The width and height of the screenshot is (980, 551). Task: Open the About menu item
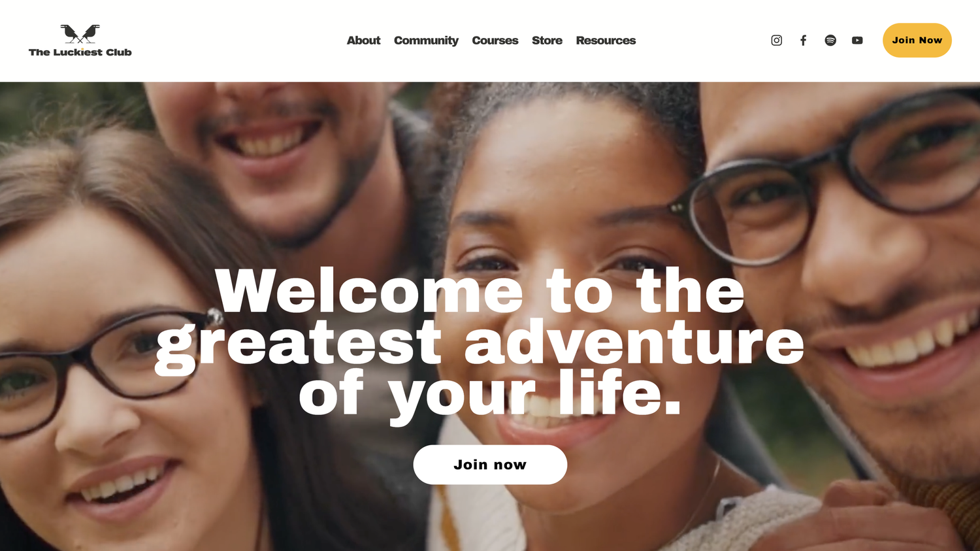click(x=363, y=41)
